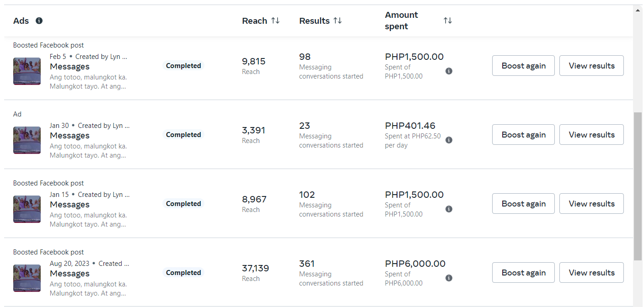Sort the table by Results arrows
Screen dimensions: 644x307
click(337, 21)
